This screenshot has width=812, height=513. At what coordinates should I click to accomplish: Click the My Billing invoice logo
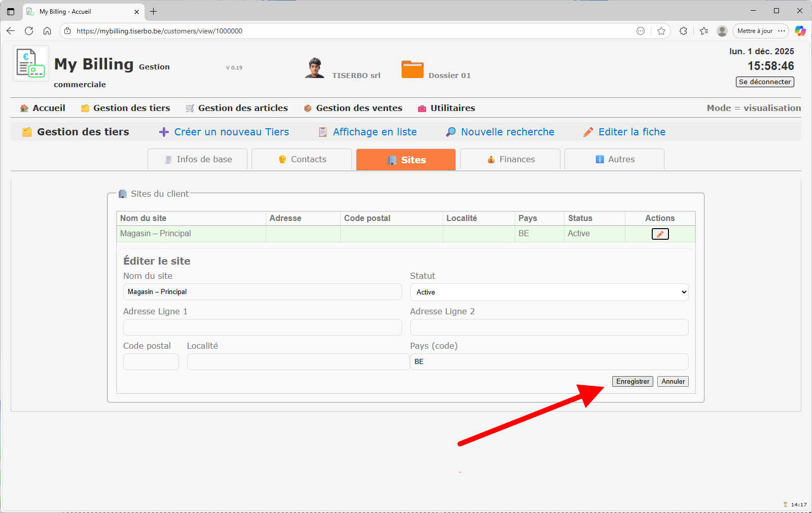pos(30,63)
